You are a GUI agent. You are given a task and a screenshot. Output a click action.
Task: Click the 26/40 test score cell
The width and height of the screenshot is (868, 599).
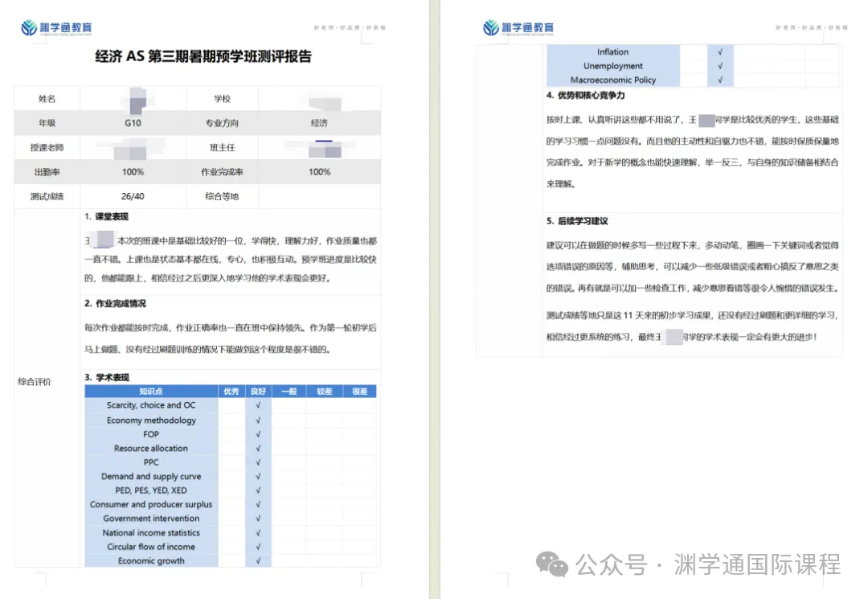point(132,195)
